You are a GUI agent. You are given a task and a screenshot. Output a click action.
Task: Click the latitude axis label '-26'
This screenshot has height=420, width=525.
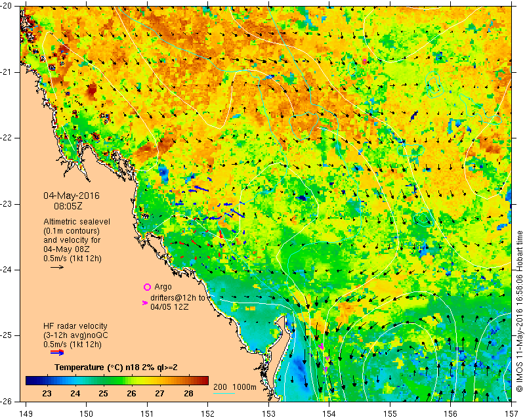point(7,401)
